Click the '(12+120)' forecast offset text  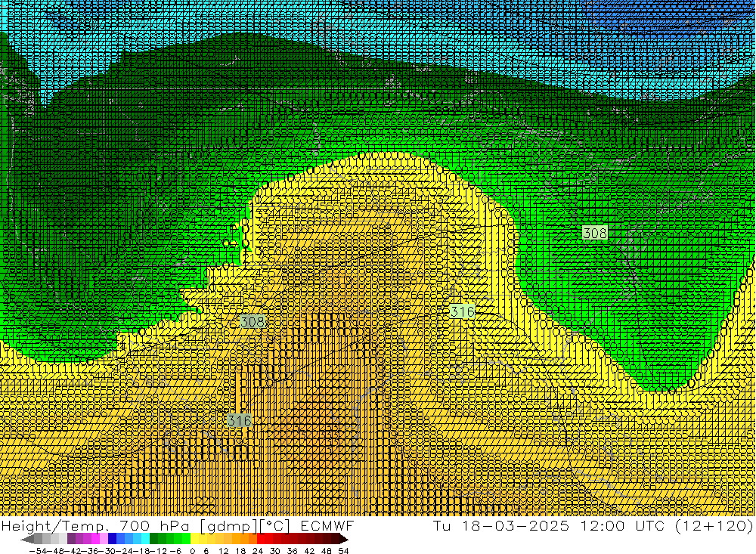(x=714, y=526)
